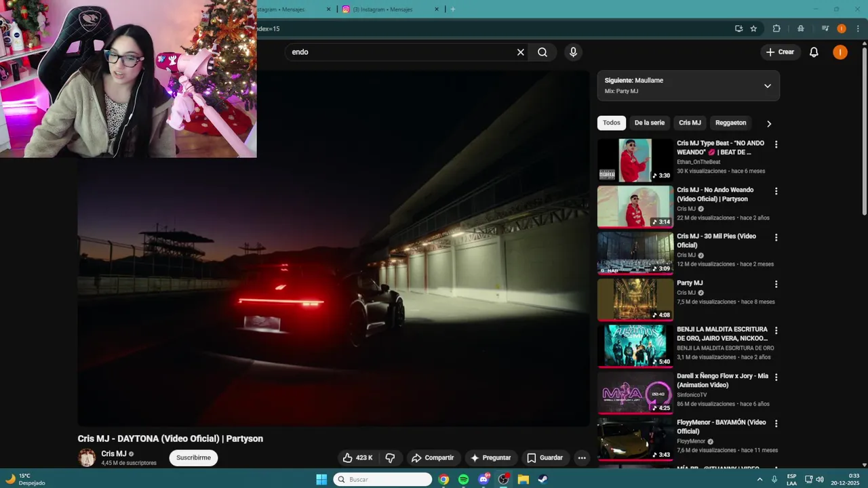Viewport: 868px width, 488px height.
Task: Open media controls icon in Chrome toolbar
Action: pyautogui.click(x=825, y=28)
